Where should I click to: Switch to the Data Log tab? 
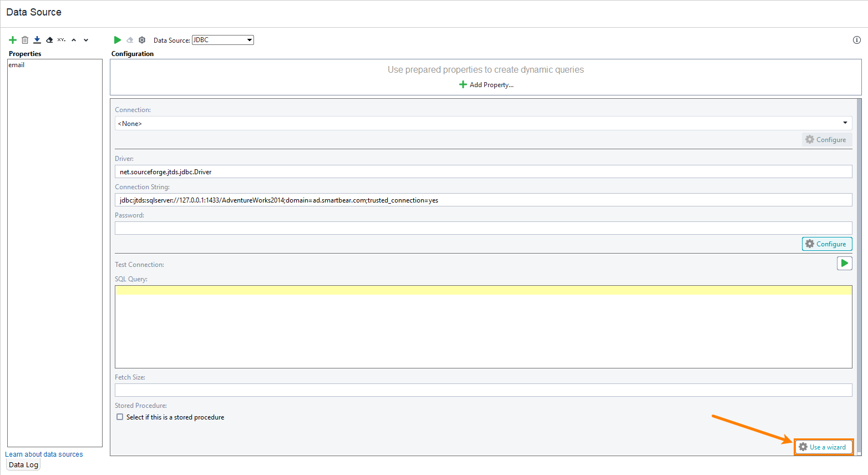pyautogui.click(x=23, y=464)
